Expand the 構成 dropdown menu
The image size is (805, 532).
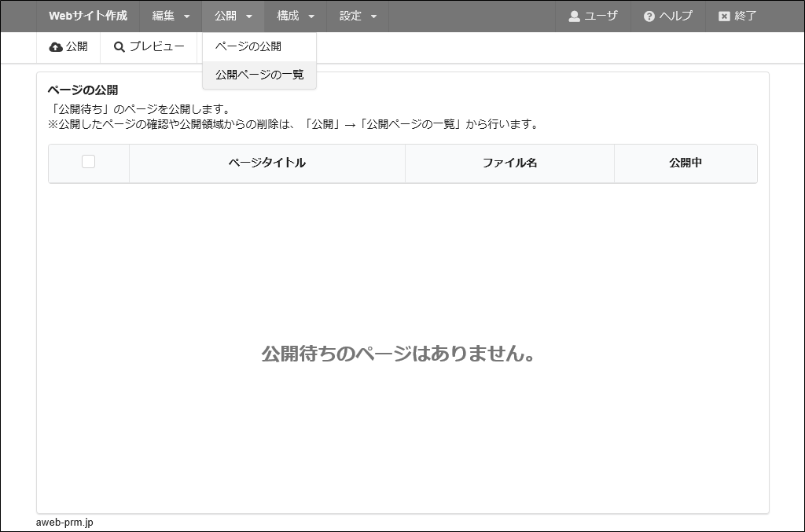tap(295, 16)
